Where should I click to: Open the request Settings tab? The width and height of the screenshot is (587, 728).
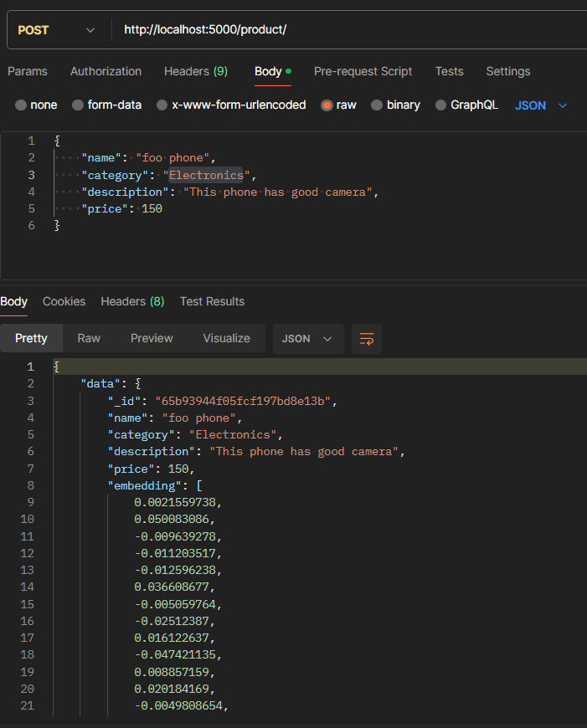pos(507,72)
